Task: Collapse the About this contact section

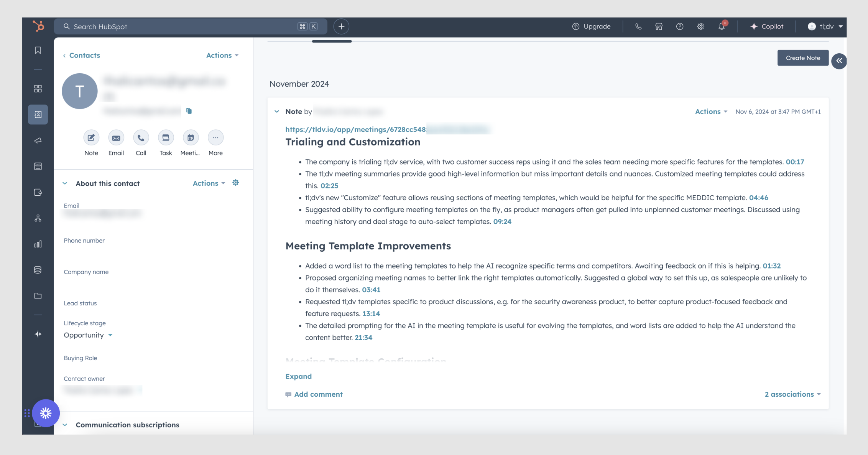Action: [x=65, y=183]
